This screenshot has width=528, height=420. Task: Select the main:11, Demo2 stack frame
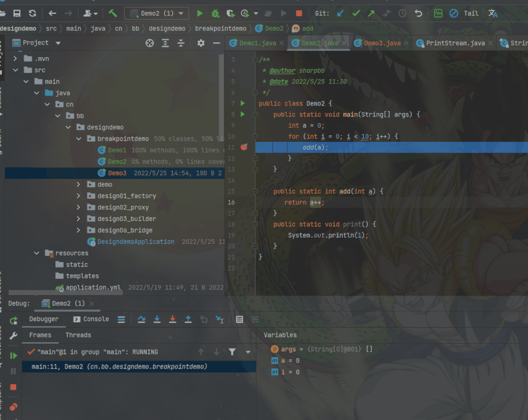pyautogui.click(x=119, y=367)
